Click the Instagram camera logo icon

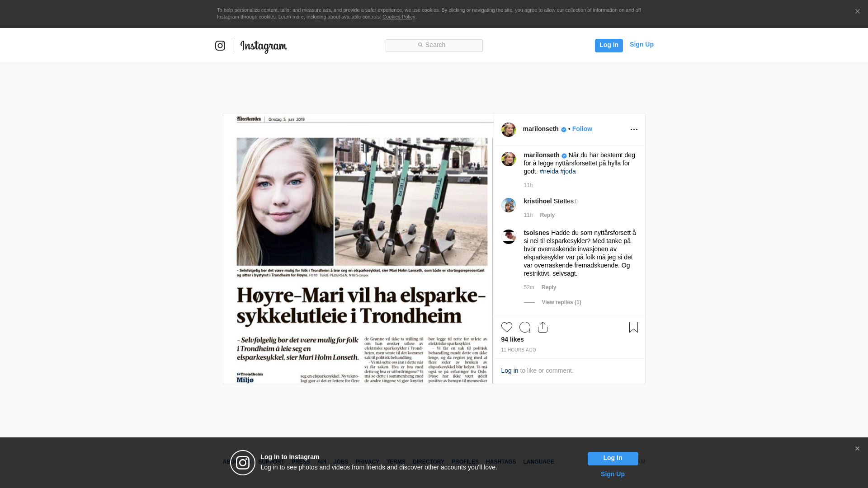coord(220,46)
